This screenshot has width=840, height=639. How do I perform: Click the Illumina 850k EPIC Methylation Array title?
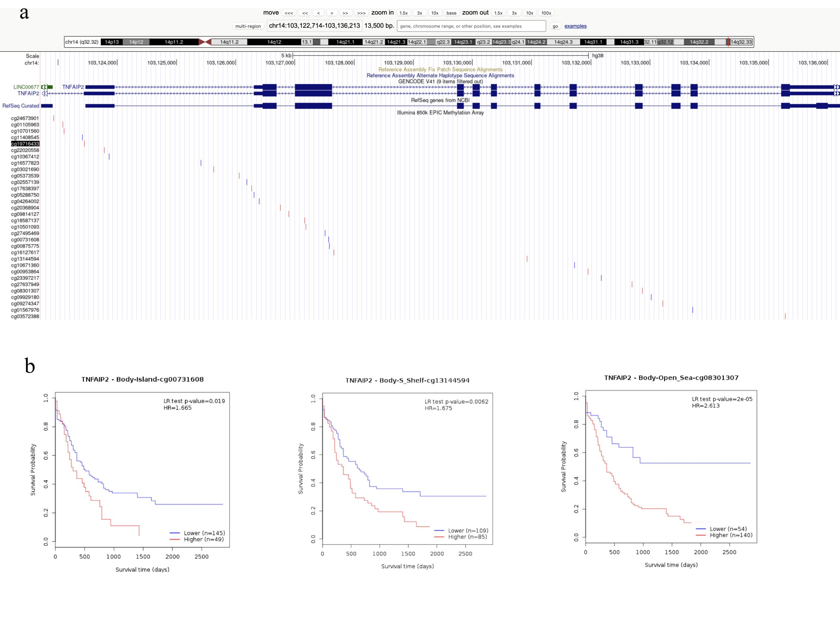pos(440,113)
